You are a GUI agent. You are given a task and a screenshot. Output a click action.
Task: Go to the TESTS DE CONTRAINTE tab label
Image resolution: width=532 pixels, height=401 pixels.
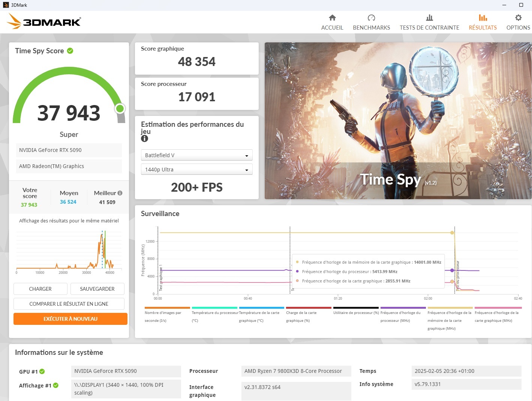point(429,28)
